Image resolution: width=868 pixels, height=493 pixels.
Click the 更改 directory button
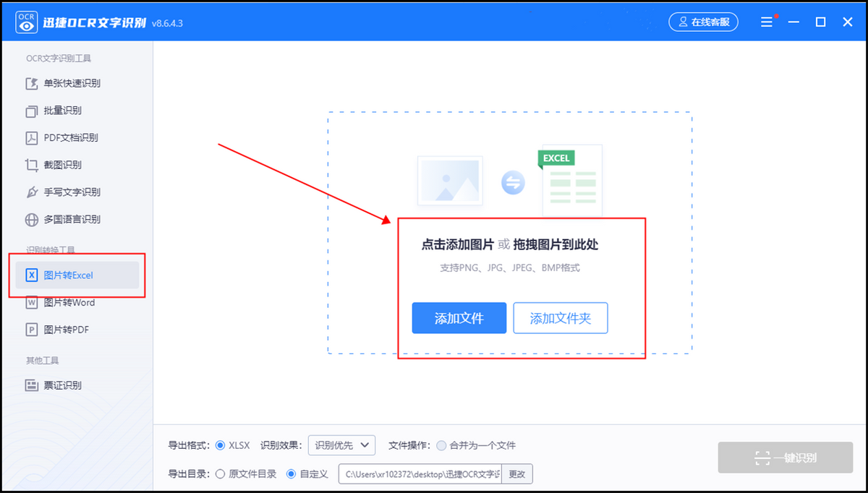[517, 474]
